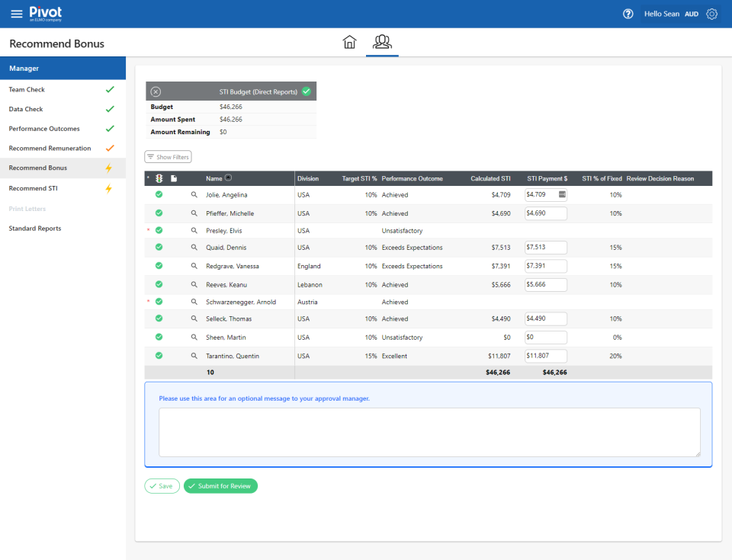This screenshot has width=732, height=560.
Task: Toggle the green check on the STI Budget header
Action: (x=306, y=90)
